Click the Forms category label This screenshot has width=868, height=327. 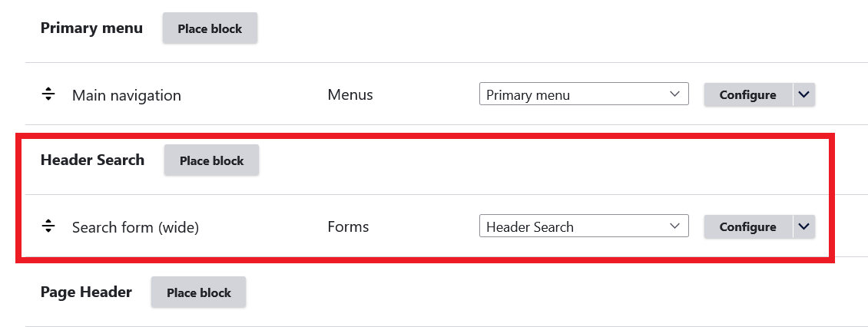348,226
